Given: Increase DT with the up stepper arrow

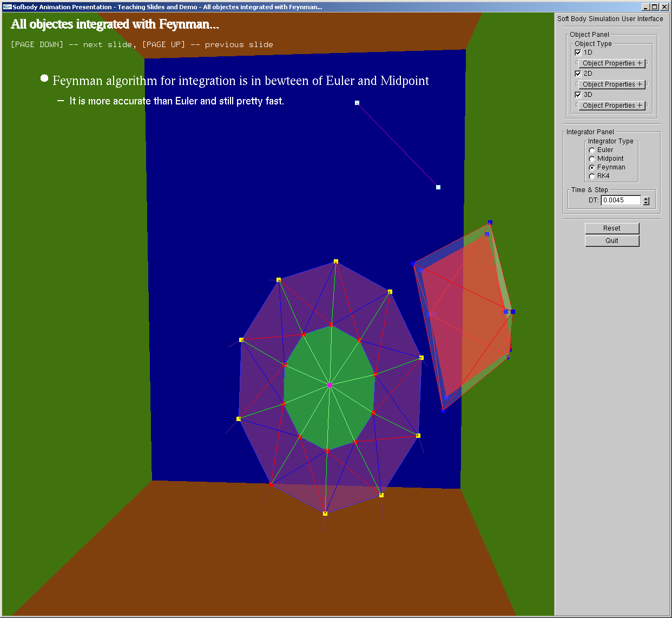Looking at the screenshot, I should pyautogui.click(x=646, y=198).
